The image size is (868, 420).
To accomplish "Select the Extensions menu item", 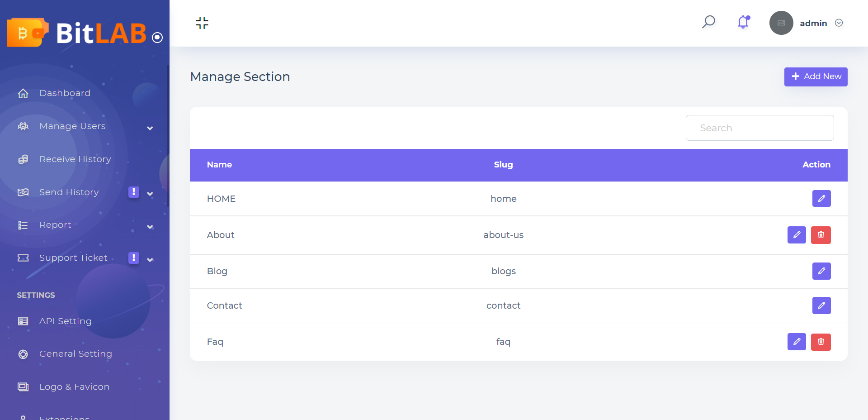I will point(64,416).
